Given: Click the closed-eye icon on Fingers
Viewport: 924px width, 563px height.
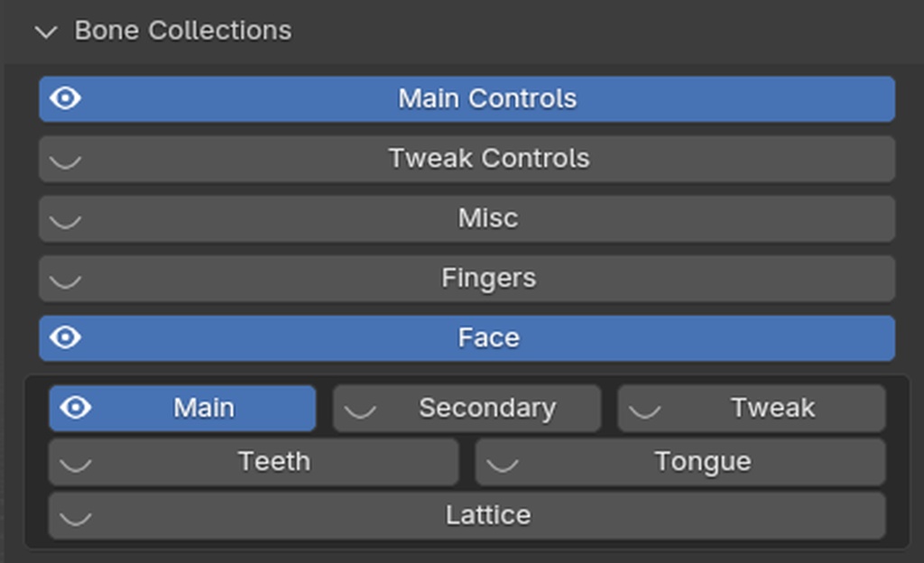Looking at the screenshot, I should click(x=65, y=280).
